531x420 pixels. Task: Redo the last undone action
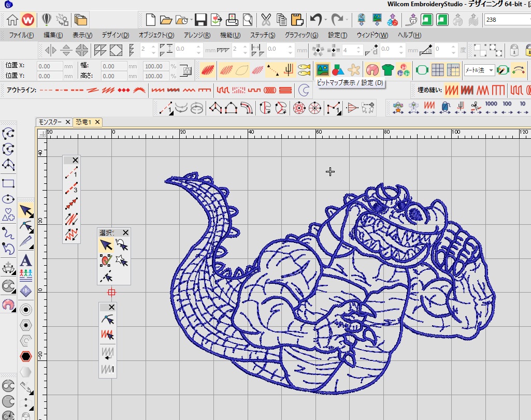pos(337,20)
